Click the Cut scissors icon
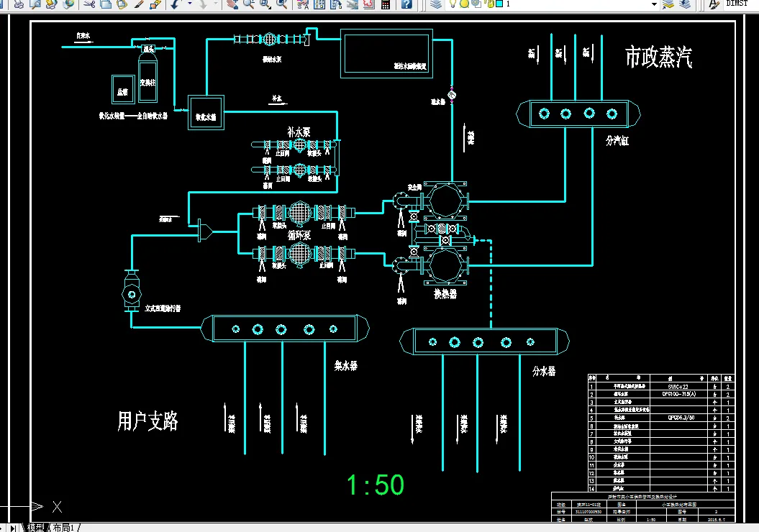759x532 pixels. click(89, 4)
